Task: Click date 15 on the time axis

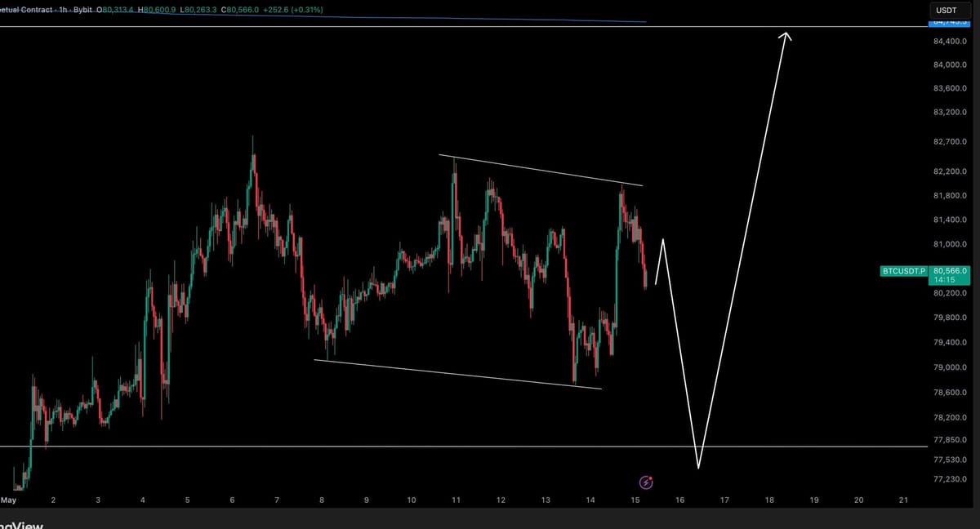Action: click(635, 500)
